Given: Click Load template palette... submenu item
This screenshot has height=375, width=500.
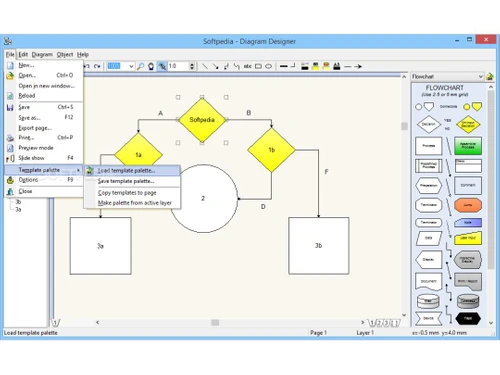Looking at the screenshot, I should click(132, 170).
